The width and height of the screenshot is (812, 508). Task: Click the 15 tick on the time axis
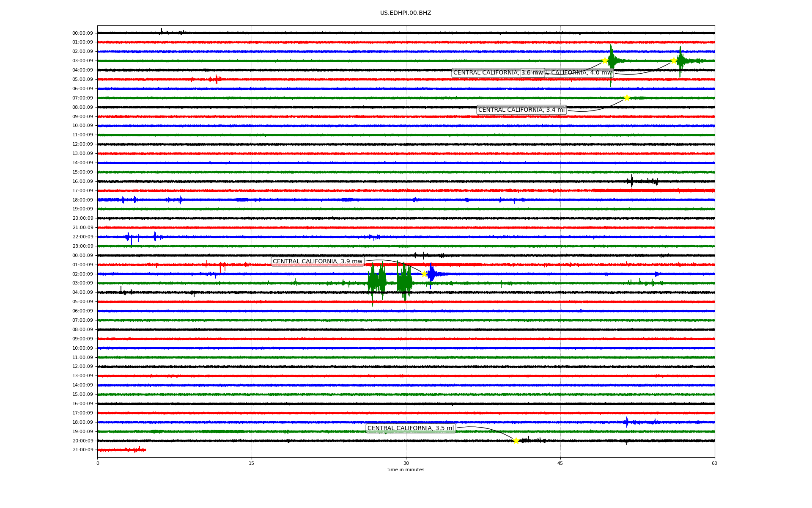point(252,463)
